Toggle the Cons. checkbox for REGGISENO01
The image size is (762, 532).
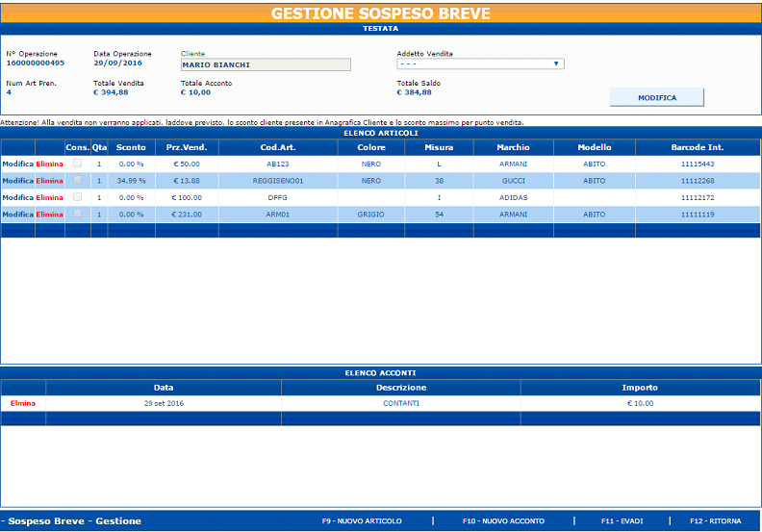(77, 180)
